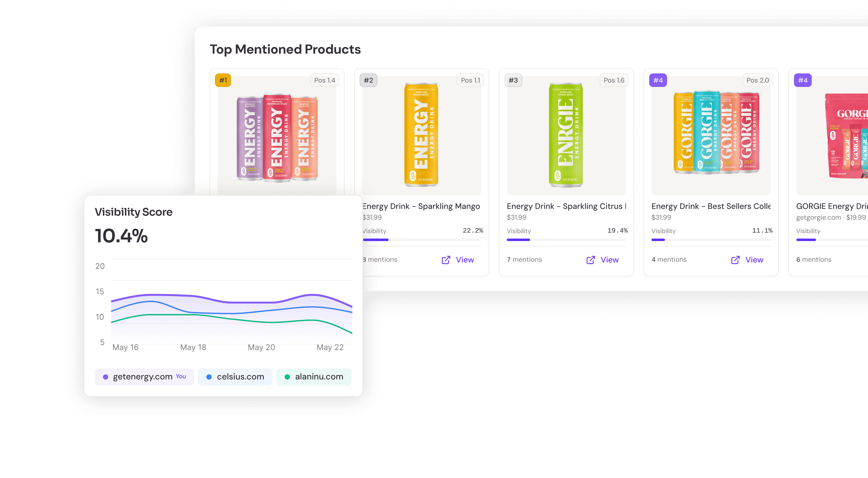
Task: Click the "22.2%" visibility value
Action: (x=473, y=230)
